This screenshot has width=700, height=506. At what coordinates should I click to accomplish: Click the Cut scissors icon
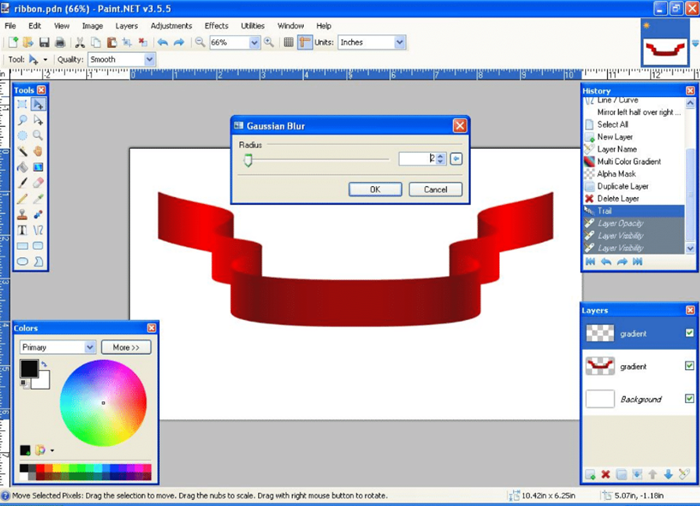pyautogui.click(x=80, y=42)
